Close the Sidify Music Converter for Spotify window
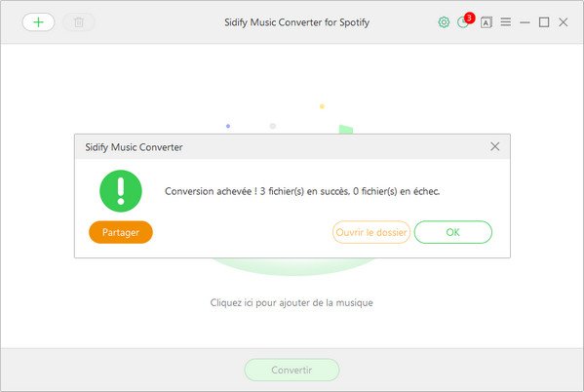Screen dimensions: 584x392 (564, 22)
